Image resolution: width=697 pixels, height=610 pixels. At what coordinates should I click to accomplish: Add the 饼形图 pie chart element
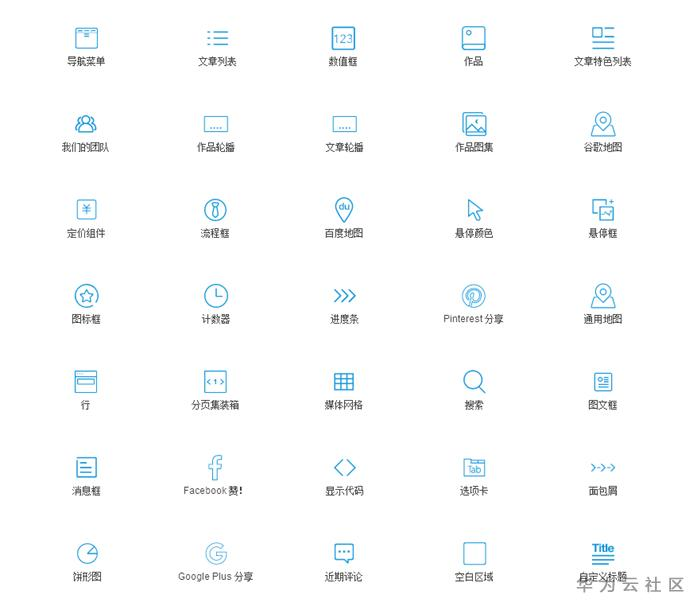click(88, 553)
